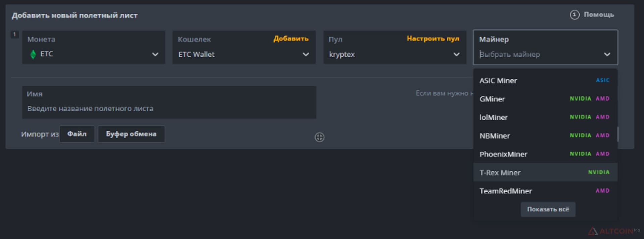Click the Показать всё button

point(548,209)
